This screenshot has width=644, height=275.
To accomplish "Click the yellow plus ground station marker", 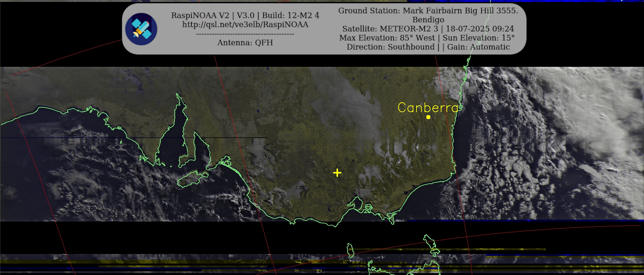I will coord(337,173).
